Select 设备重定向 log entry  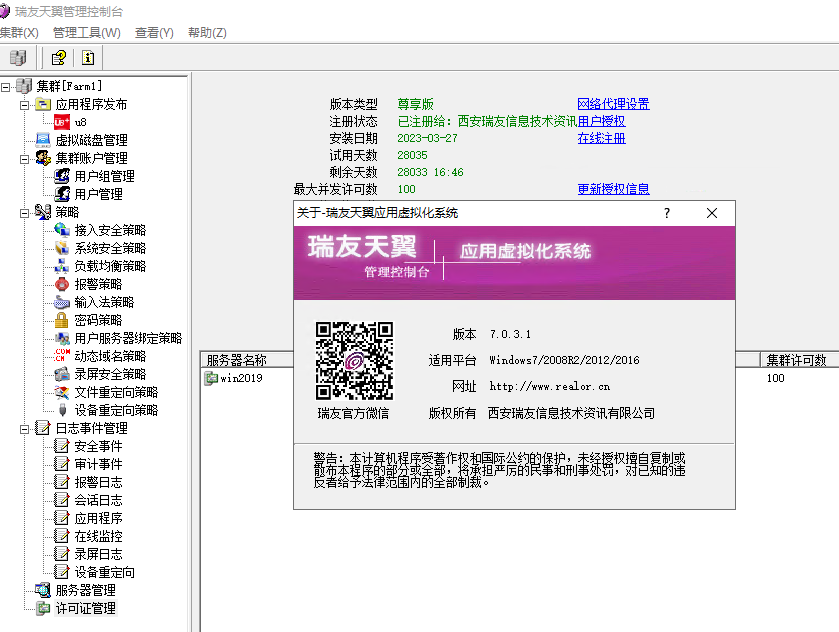[104, 573]
